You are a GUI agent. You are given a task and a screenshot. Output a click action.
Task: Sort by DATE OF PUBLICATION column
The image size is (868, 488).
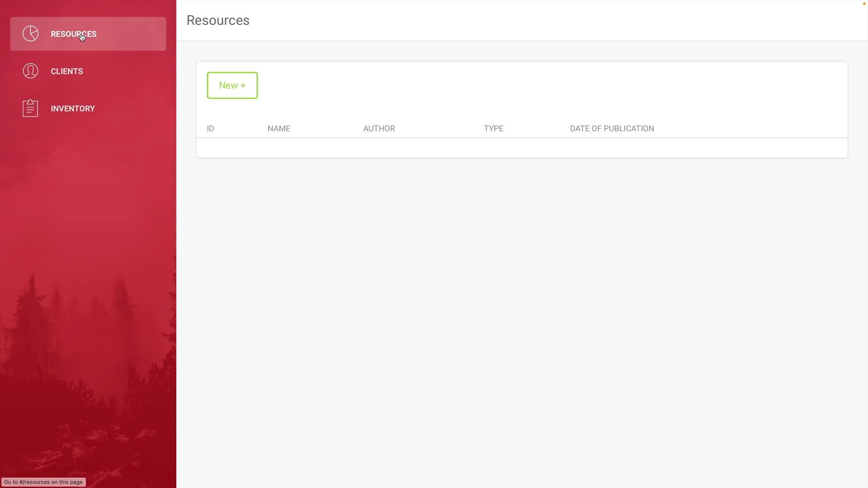[x=611, y=129]
